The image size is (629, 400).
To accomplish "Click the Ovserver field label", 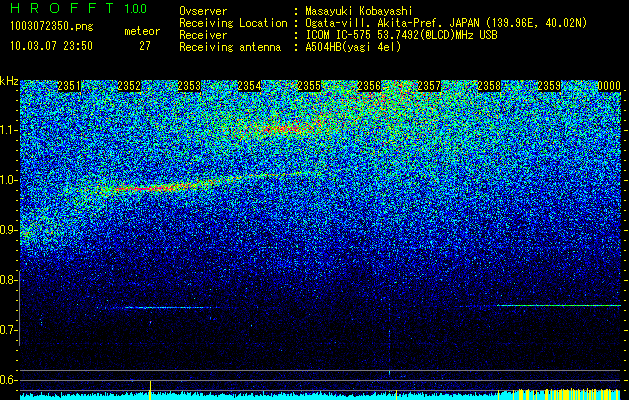I will [x=203, y=11].
